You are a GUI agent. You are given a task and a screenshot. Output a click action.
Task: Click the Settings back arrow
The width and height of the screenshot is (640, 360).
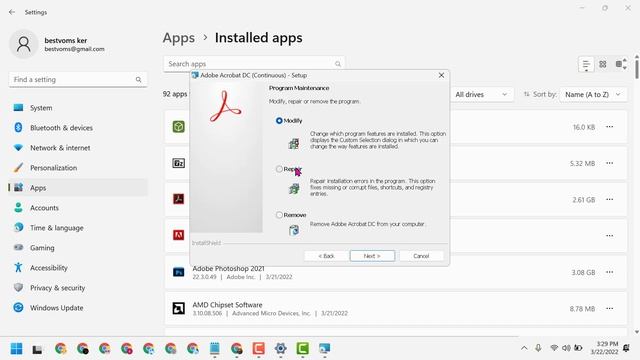click(12, 12)
